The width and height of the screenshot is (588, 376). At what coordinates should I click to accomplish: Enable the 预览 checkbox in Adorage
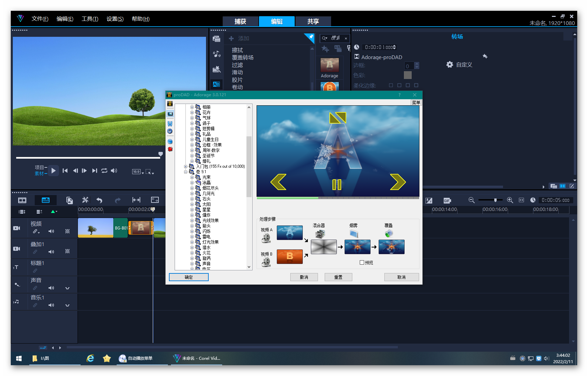362,262
